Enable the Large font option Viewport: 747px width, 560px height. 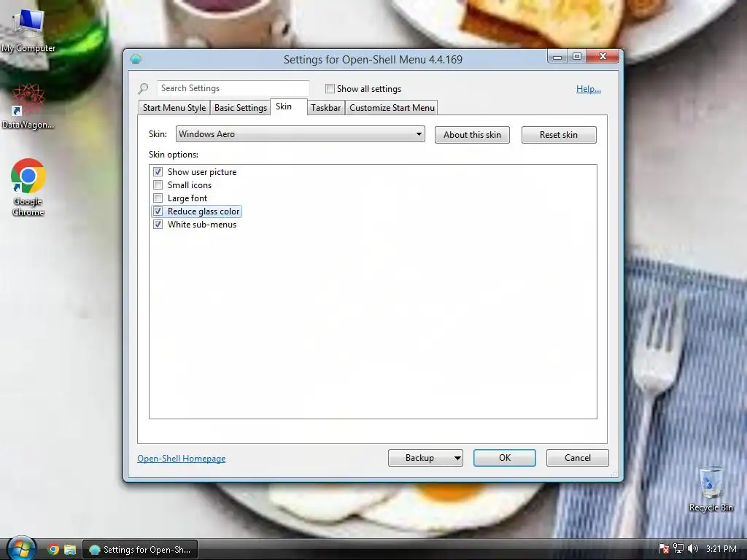click(x=158, y=198)
